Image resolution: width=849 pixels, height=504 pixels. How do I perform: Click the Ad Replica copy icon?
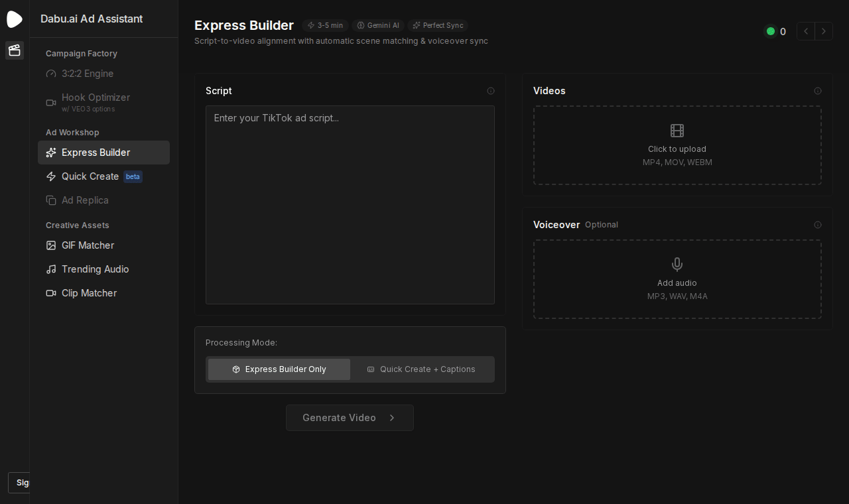point(51,200)
